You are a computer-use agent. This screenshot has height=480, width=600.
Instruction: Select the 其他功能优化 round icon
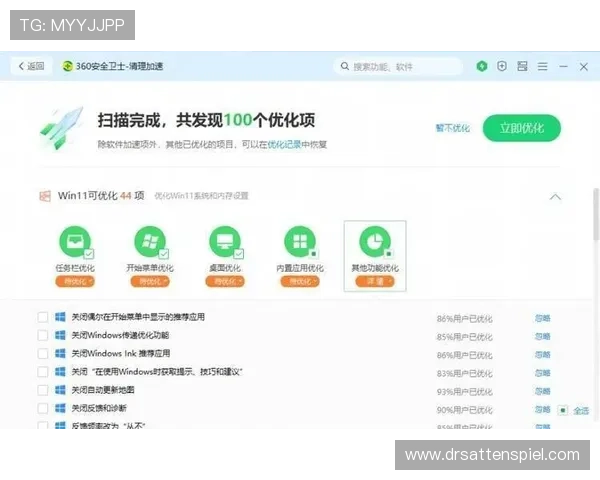point(375,242)
